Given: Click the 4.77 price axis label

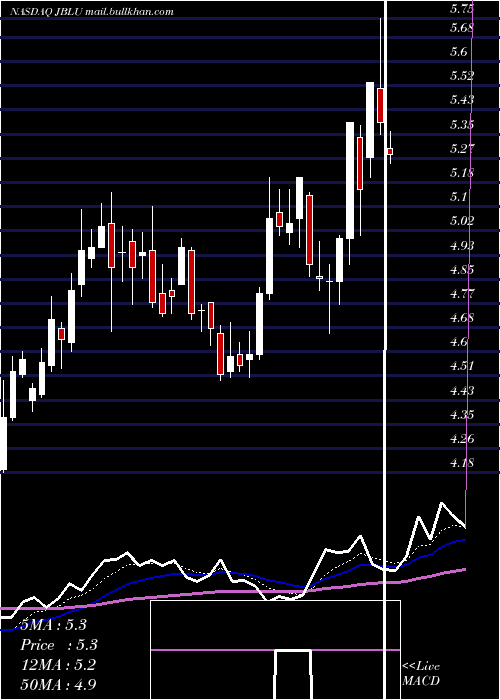Looking at the screenshot, I should click(462, 293).
